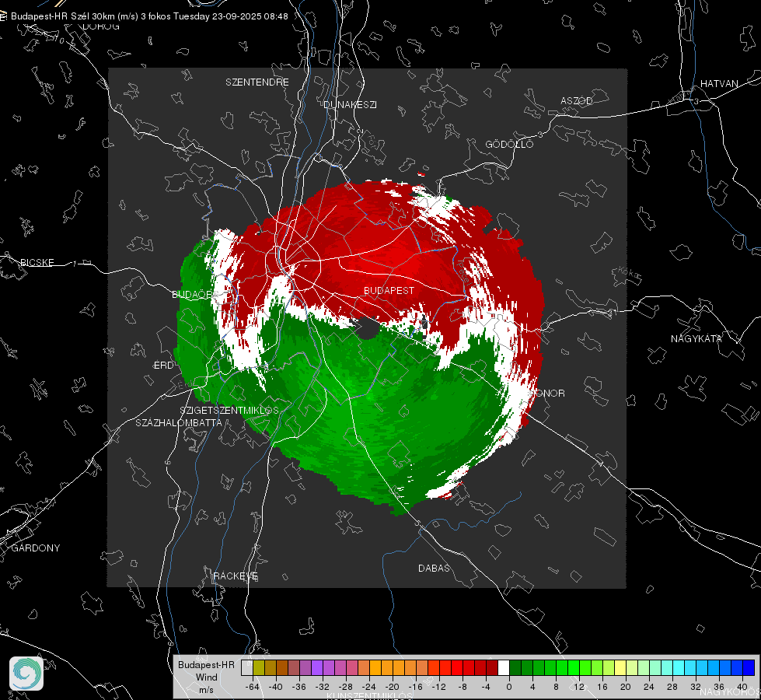Click the DABAS town label
Screen dimensions: 761x700
tap(434, 568)
